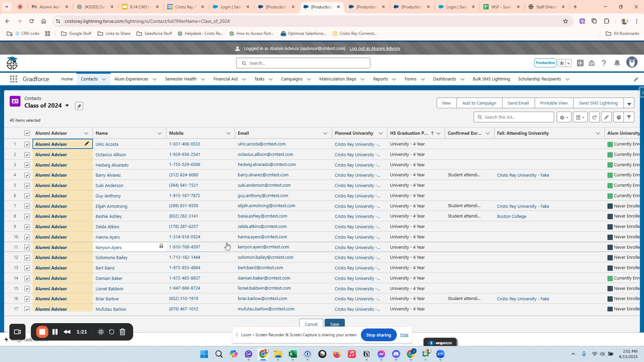Viewport: 644px width, 362px height.
Task: Uncheck the row for Hanna Ayers
Action: [x=27, y=237]
